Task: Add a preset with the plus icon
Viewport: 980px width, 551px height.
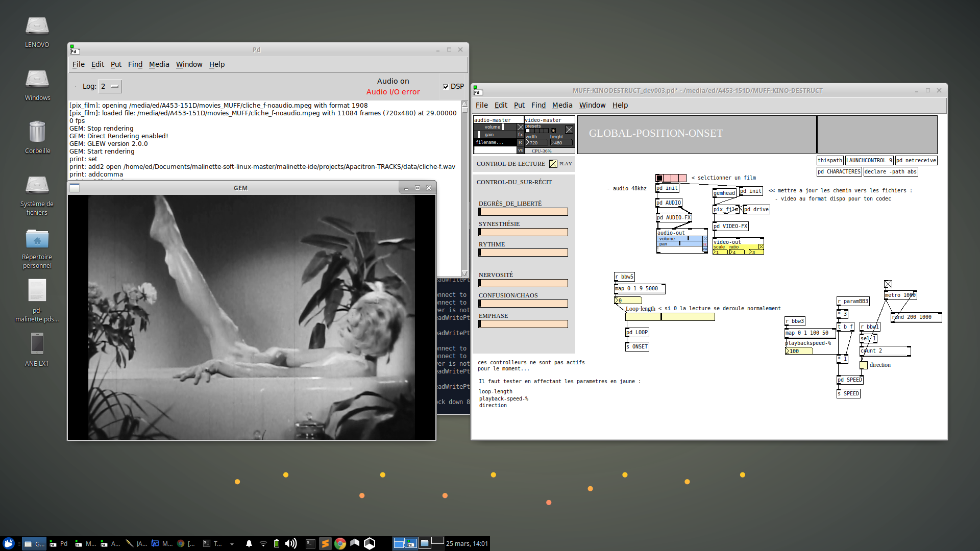Action: tap(553, 131)
